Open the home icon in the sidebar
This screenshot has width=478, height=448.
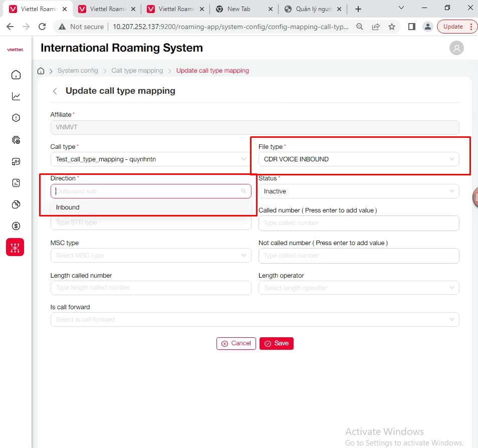(16, 75)
